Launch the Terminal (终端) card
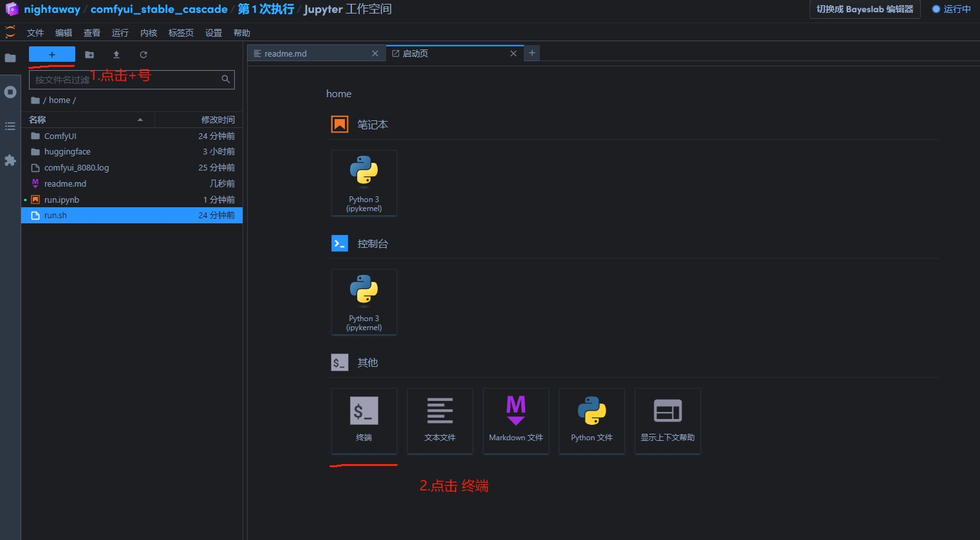Image resolution: width=980 pixels, height=540 pixels. pos(364,421)
